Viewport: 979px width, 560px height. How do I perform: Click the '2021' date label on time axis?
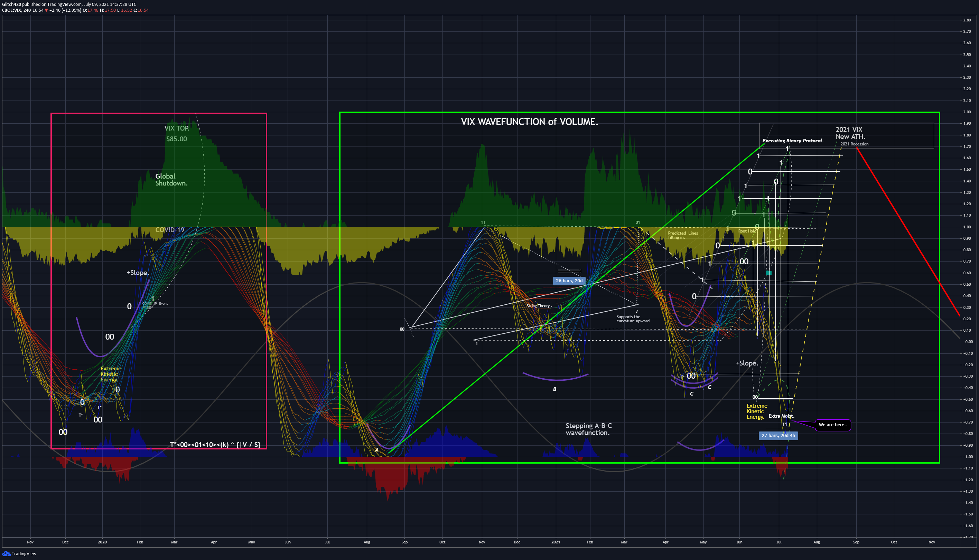pos(556,542)
